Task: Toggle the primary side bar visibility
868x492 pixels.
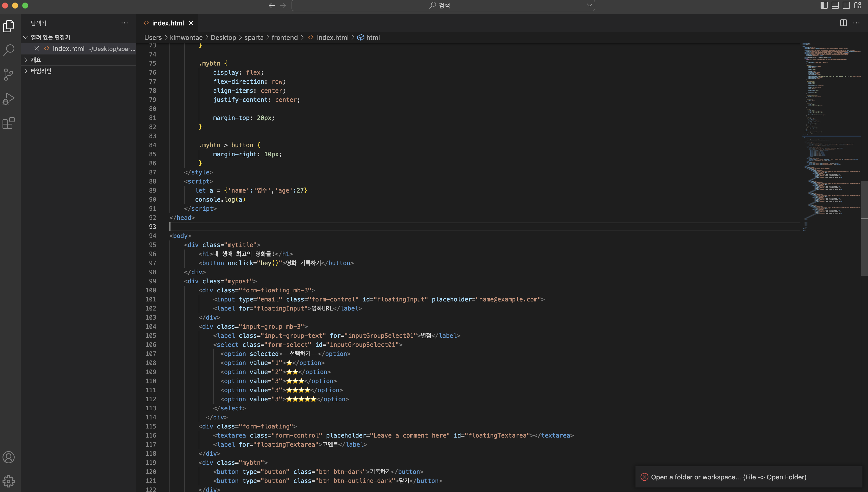Action: [x=824, y=5]
